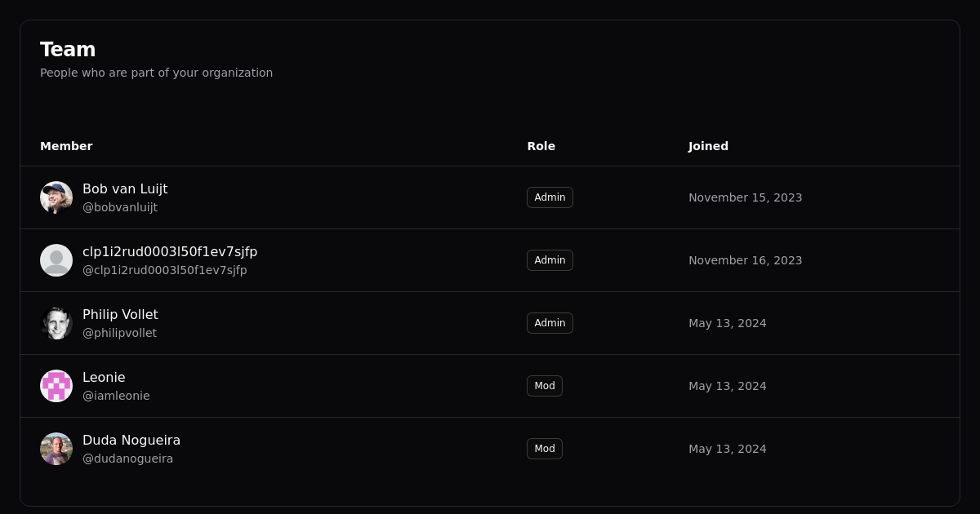The image size is (980, 514).
Task: Click Duda Nogueira's avatar photo
Action: pos(56,449)
